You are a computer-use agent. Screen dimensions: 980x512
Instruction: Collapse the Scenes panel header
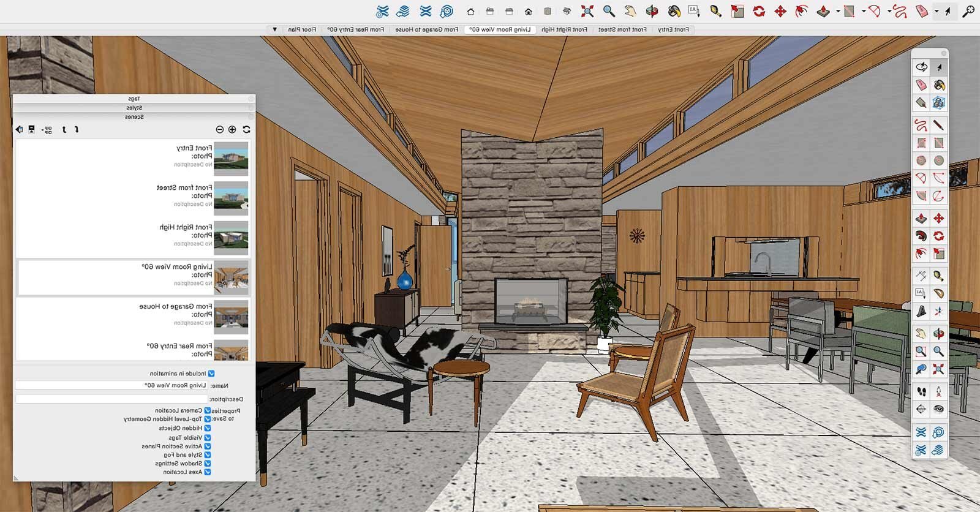click(x=134, y=117)
